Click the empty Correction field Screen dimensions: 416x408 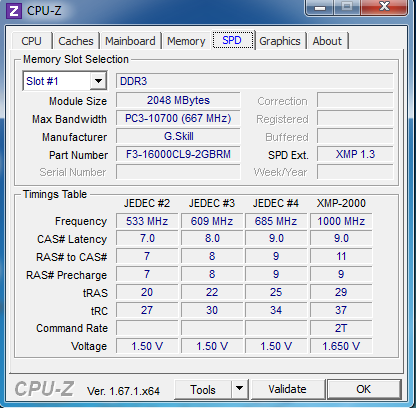355,100
